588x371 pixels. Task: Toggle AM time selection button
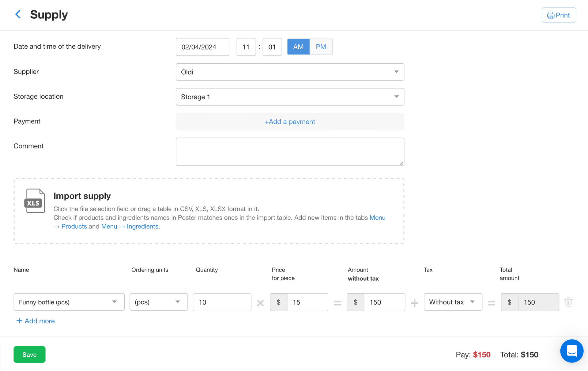299,47
